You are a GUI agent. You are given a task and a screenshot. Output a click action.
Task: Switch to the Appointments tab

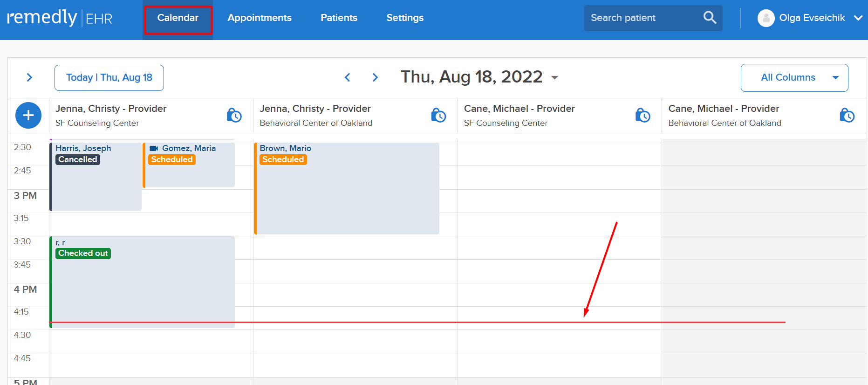[260, 18]
